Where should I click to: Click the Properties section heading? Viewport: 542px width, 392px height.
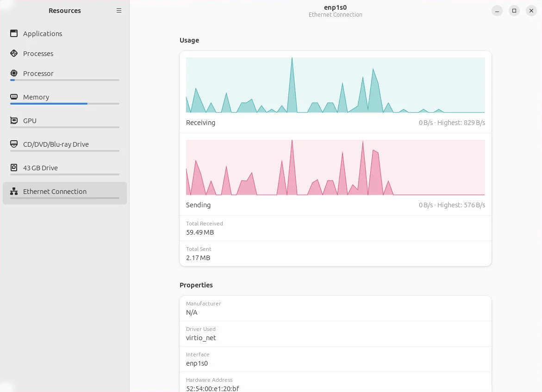(x=196, y=285)
